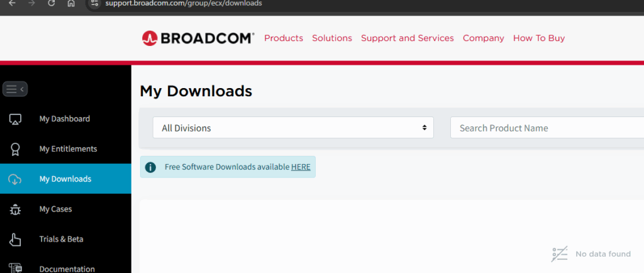Screen dimensions: 644x273
Task: Click the browser home icon
Action: tap(71, 3)
